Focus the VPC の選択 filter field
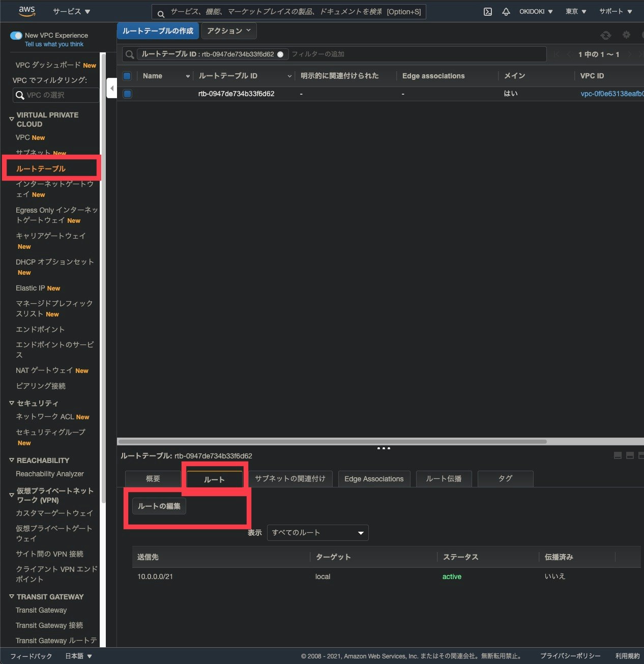This screenshot has height=664, width=644. point(56,95)
